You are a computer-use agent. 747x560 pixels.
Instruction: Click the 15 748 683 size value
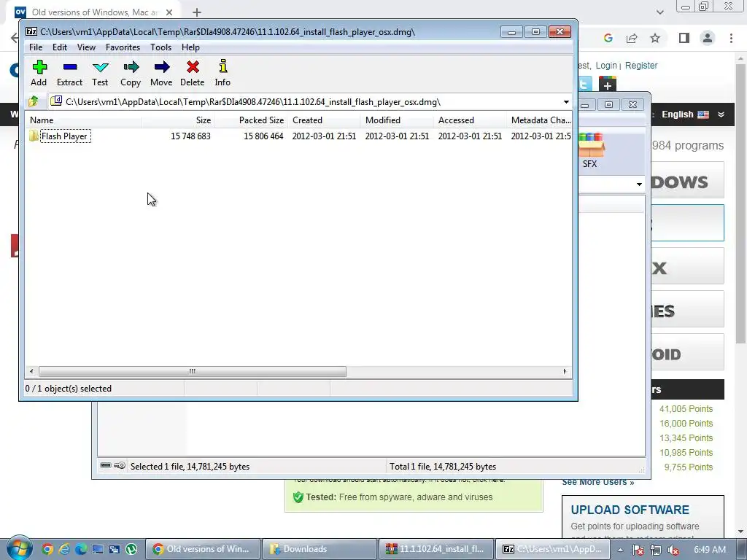190,136
